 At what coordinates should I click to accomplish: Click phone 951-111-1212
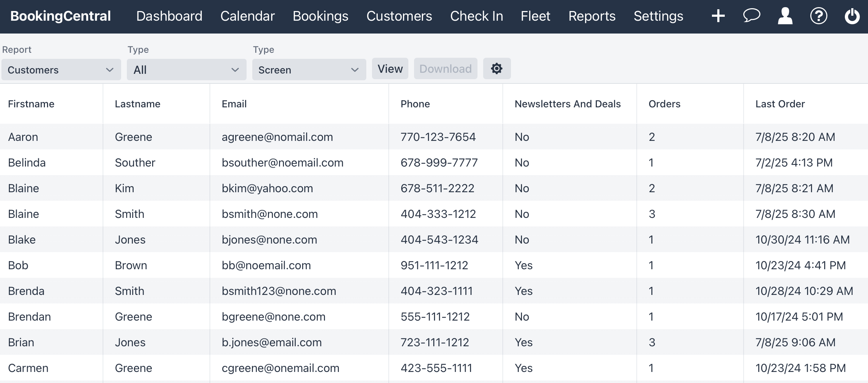[x=434, y=265]
